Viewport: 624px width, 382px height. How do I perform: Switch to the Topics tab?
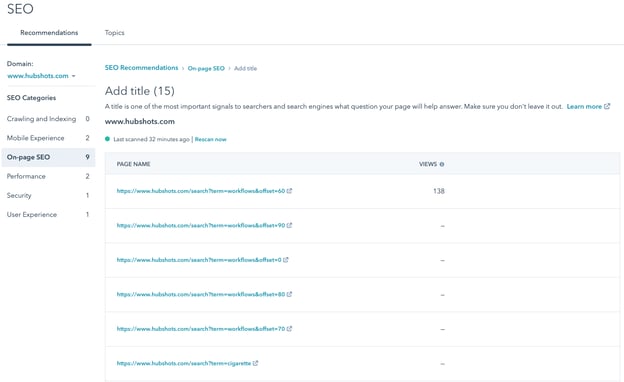click(x=115, y=33)
